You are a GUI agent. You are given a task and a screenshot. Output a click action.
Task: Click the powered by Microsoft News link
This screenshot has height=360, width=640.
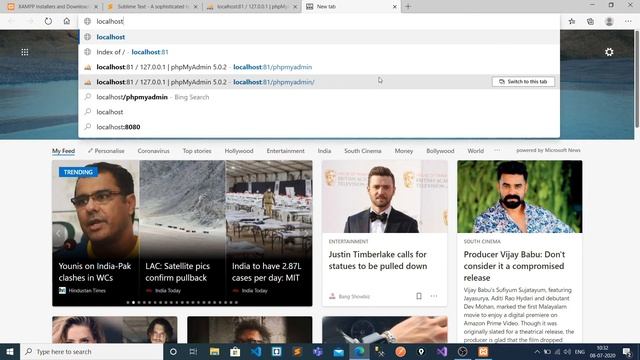tap(548, 150)
